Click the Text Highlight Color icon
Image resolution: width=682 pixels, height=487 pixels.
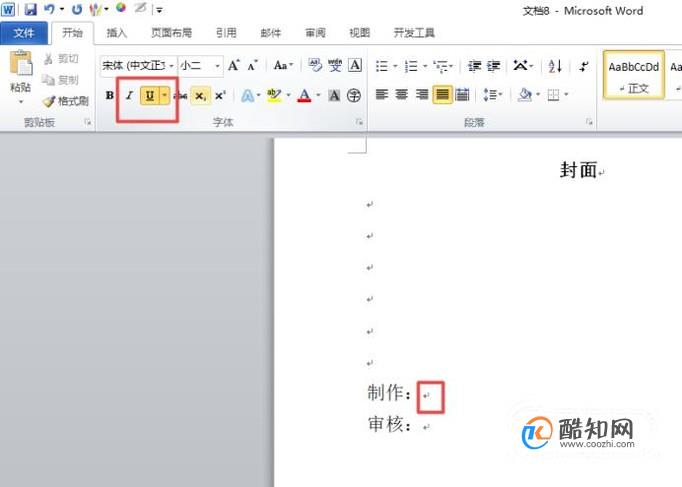click(274, 95)
